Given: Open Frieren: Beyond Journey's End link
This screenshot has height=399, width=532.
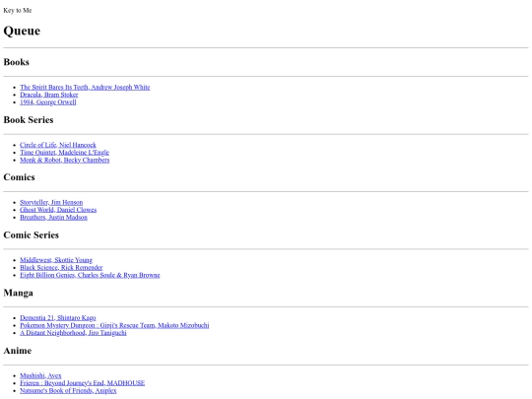Looking at the screenshot, I should click(82, 383).
